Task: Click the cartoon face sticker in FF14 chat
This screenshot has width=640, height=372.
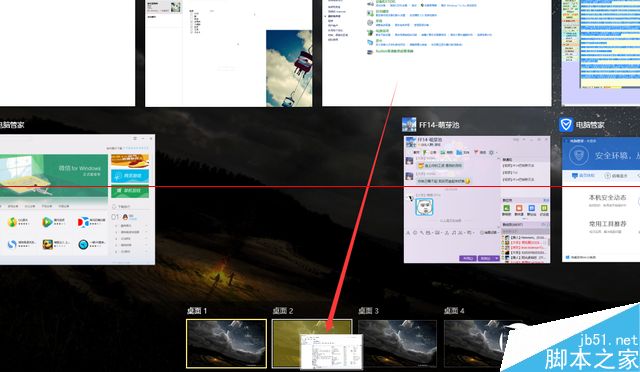Action: click(424, 207)
